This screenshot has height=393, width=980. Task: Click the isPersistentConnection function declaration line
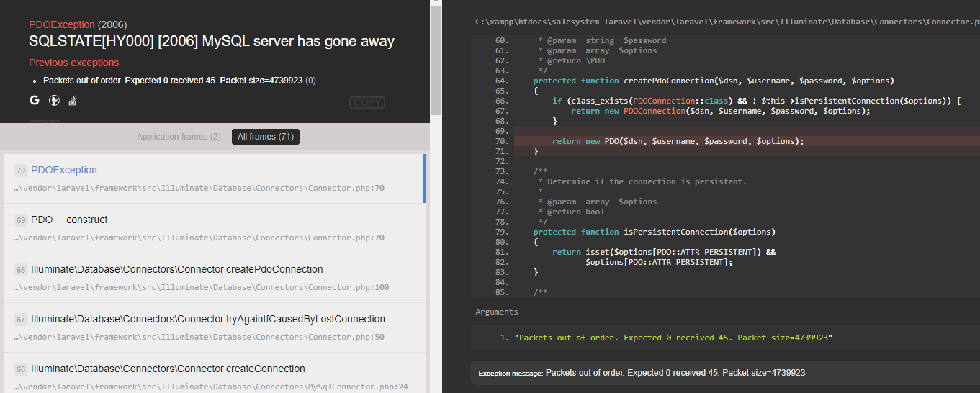[653, 232]
